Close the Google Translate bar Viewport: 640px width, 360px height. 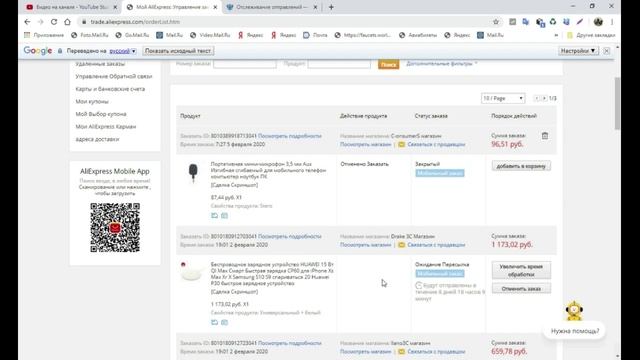click(607, 51)
